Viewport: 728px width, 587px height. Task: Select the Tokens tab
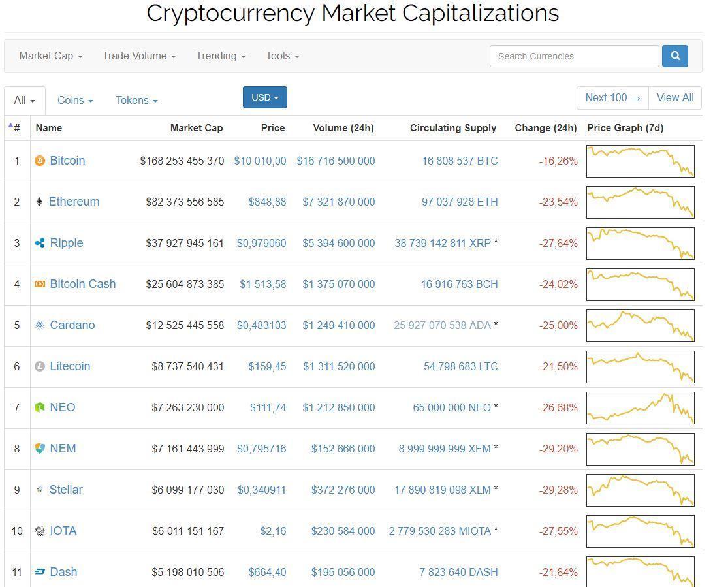[136, 101]
